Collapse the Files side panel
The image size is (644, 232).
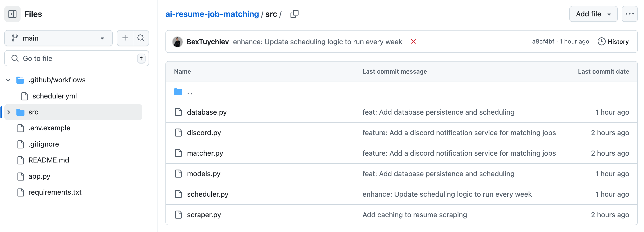[x=12, y=14]
